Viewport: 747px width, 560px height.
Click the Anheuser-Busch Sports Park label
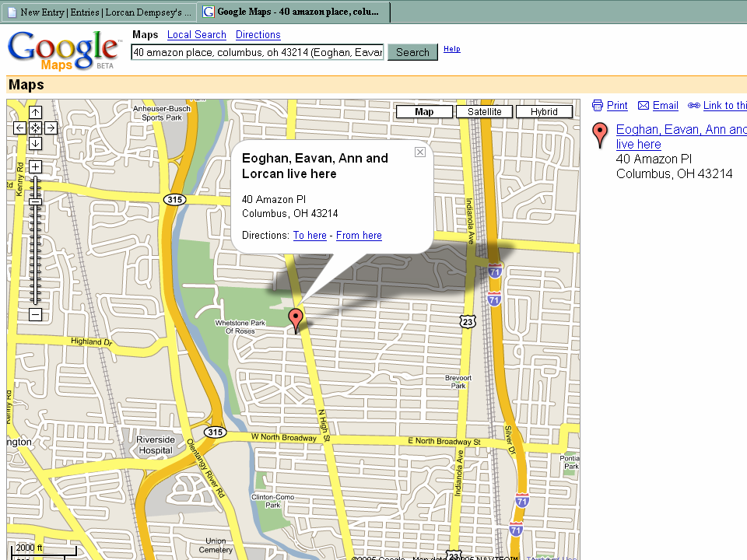[x=162, y=113]
